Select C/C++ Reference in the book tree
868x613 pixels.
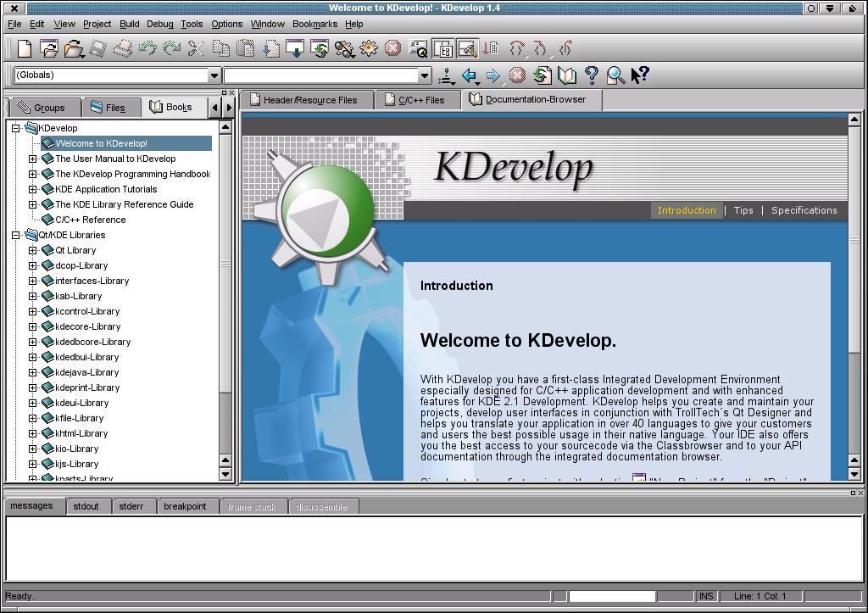pyautogui.click(x=90, y=220)
